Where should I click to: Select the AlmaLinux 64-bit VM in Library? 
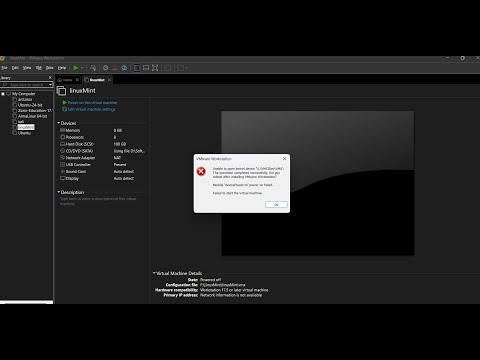tap(33, 116)
